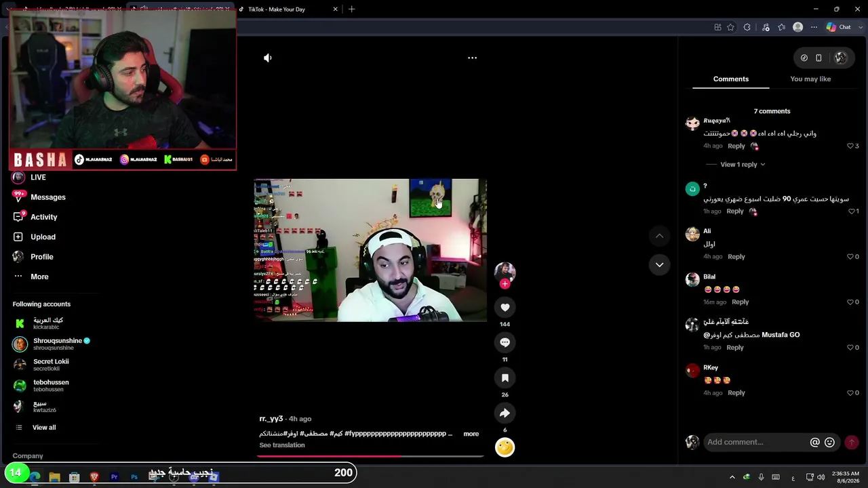Open the kwtaziz6 following account

(x=35, y=407)
